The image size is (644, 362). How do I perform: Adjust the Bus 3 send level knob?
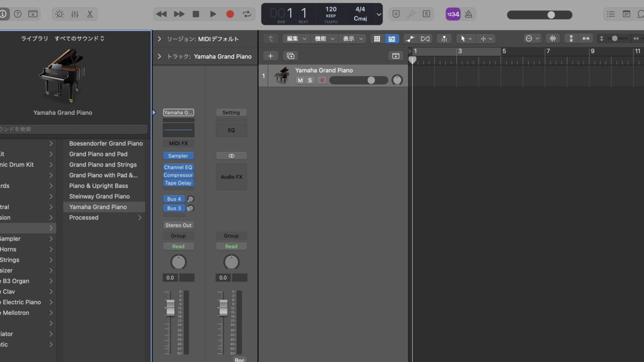191,208
